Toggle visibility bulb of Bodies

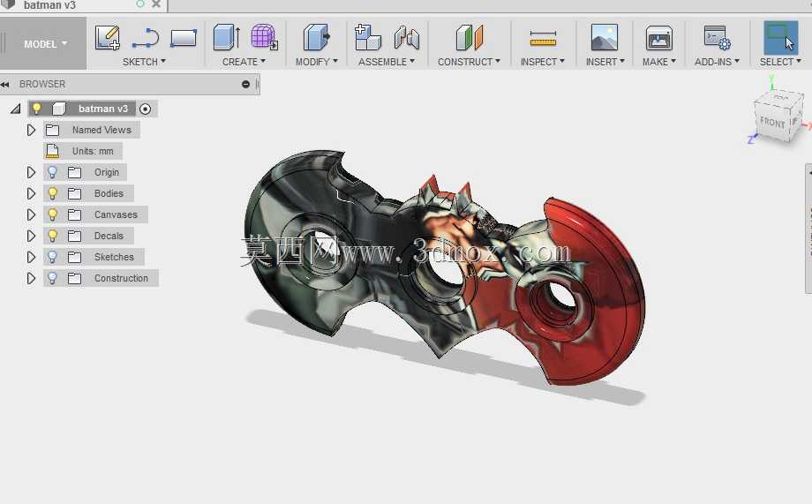[52, 193]
